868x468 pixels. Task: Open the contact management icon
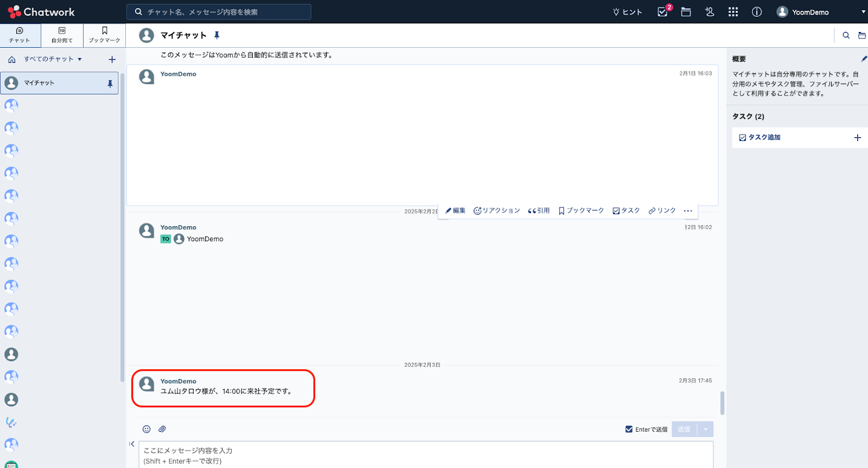click(x=710, y=12)
